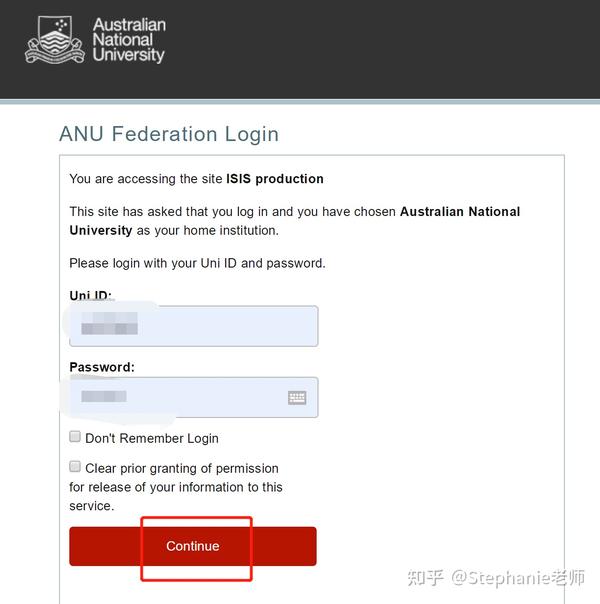Click the ANU Federation Login heading
The height and width of the screenshot is (604, 600).
(x=169, y=134)
